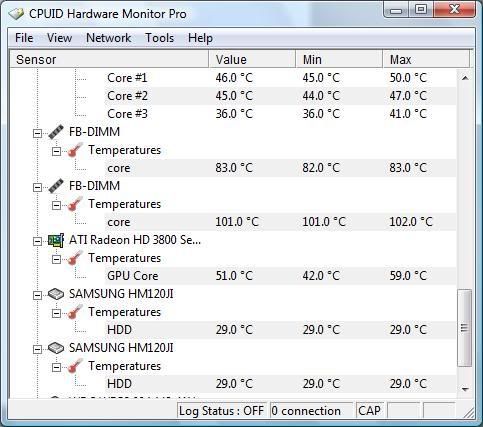Click the scrollbar up arrow
Screen dimensions: 483x427
465,78
